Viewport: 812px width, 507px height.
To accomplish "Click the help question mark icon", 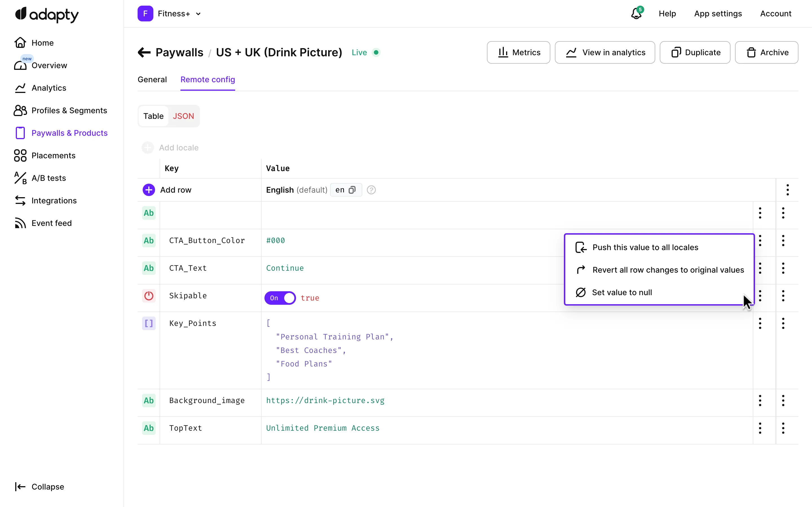I will coord(371,190).
